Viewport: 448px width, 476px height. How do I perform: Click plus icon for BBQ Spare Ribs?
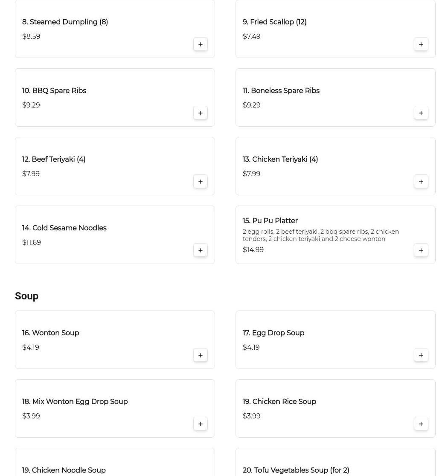[201, 113]
